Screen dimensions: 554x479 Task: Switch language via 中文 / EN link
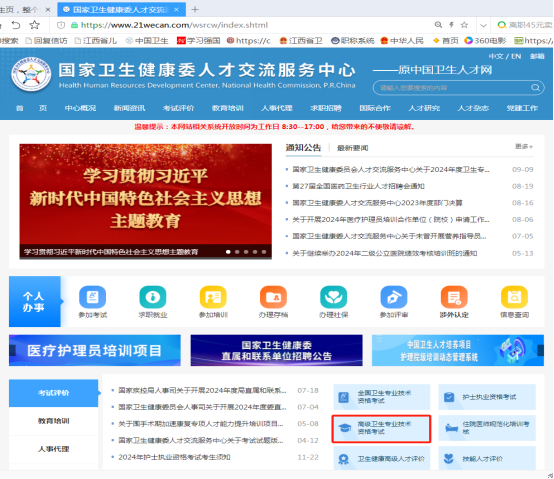pos(505,56)
